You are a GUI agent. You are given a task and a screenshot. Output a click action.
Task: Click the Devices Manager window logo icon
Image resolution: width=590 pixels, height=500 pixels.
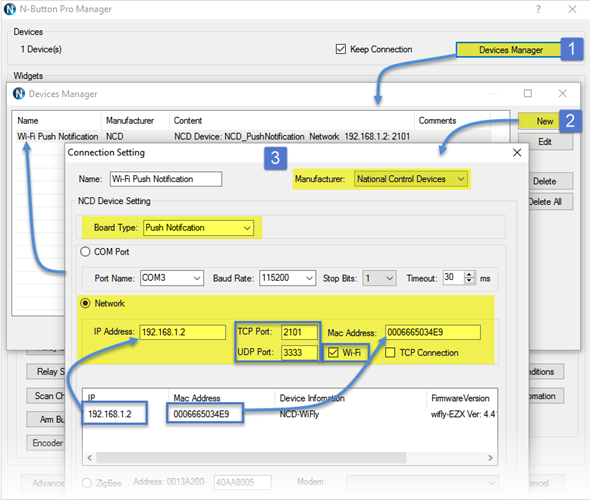19,93
